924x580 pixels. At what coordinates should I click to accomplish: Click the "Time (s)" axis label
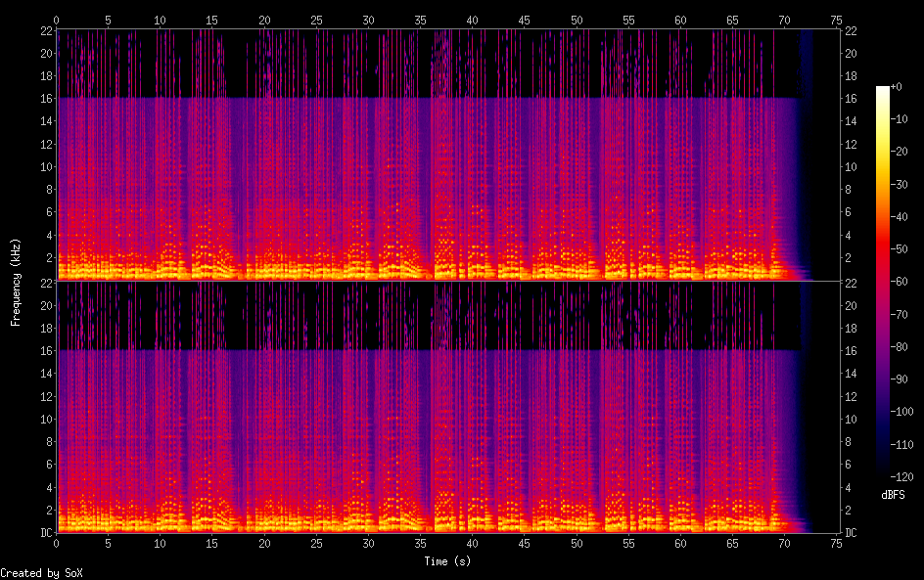click(x=447, y=561)
